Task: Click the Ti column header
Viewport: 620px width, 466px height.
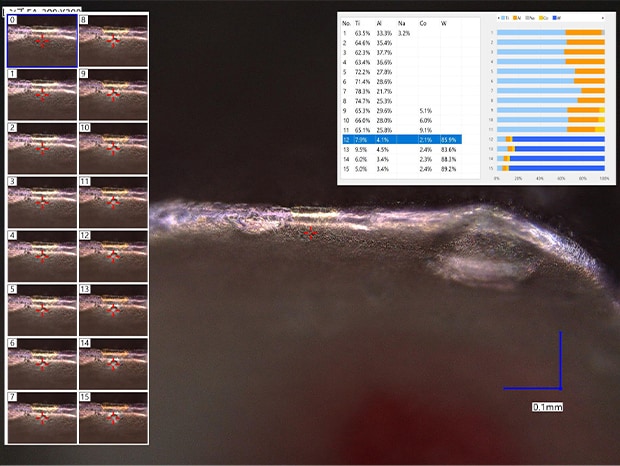Action: click(x=357, y=21)
